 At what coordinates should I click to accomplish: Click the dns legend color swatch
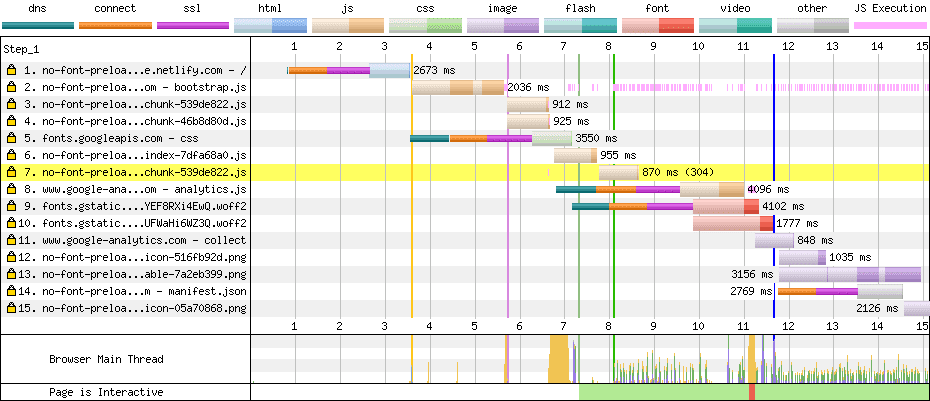(x=37, y=24)
